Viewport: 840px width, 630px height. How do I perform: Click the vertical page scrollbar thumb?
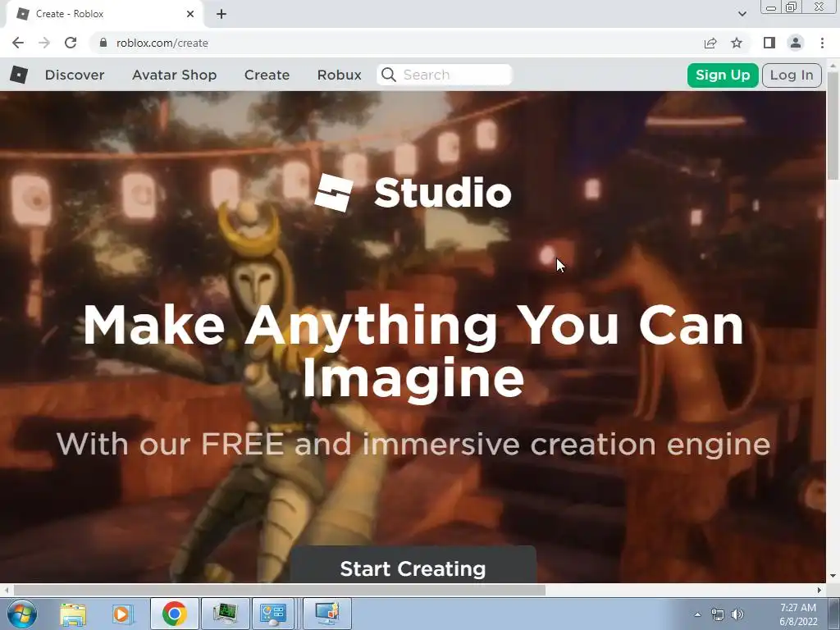tap(833, 126)
